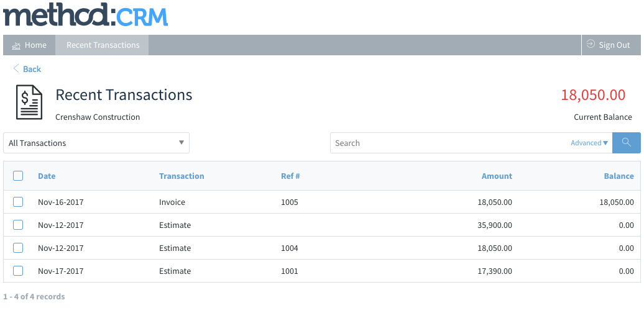644x313 pixels.
Task: Click the invoice dollar document icon
Action: [x=29, y=102]
